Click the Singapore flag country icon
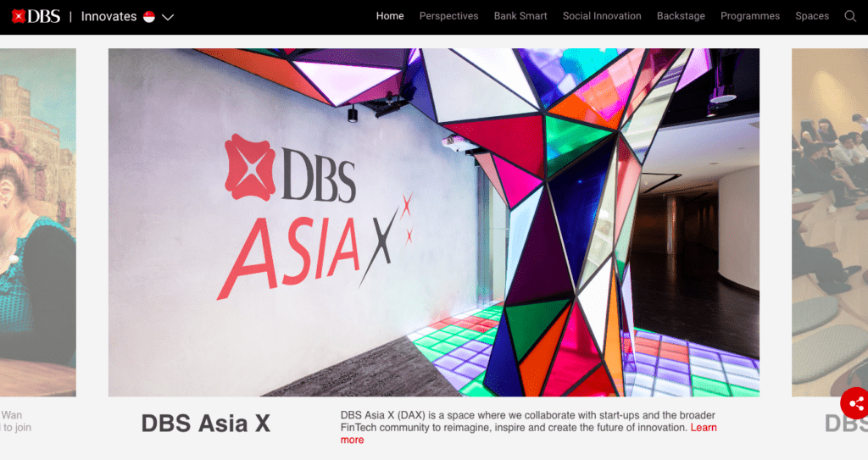 click(x=149, y=17)
